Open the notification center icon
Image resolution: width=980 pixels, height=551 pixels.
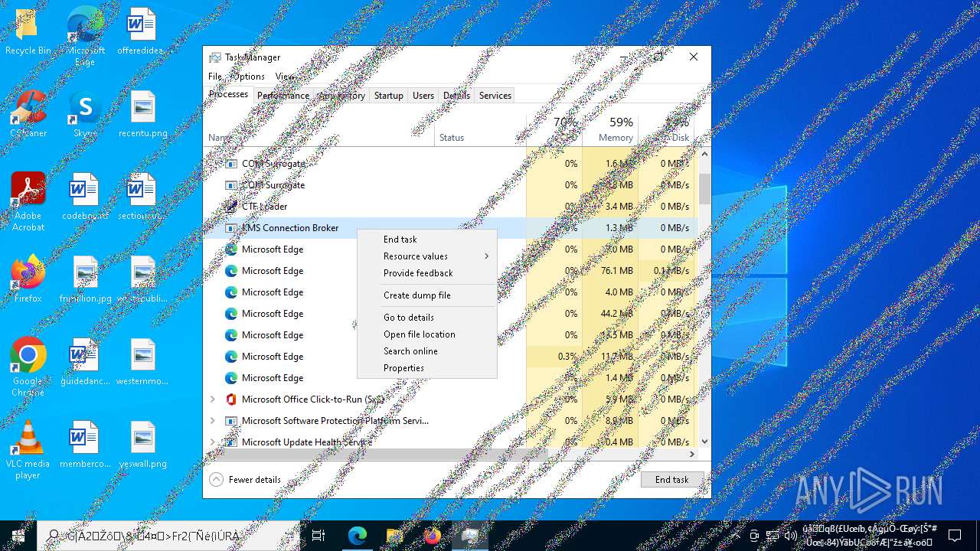tap(954, 536)
